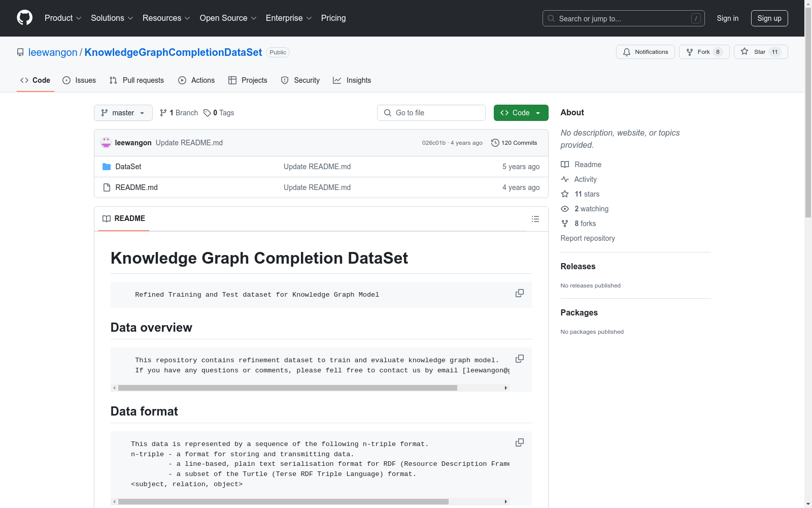Open the Code tab

36,80
